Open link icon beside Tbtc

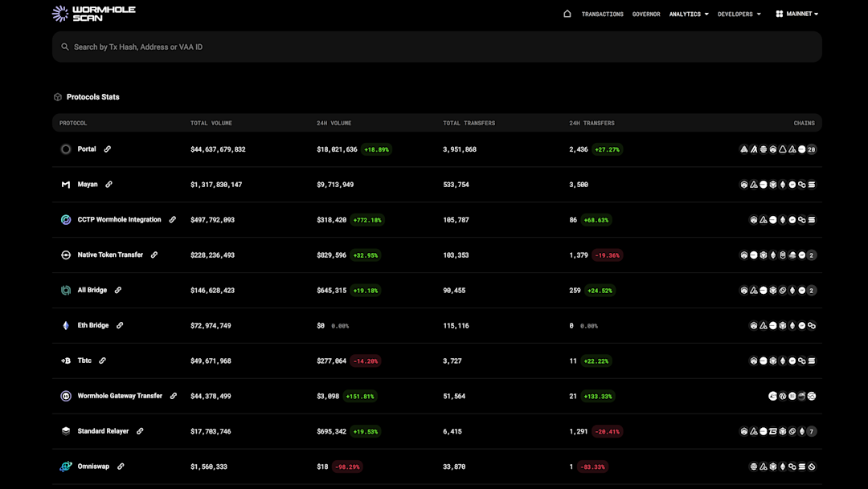click(102, 361)
